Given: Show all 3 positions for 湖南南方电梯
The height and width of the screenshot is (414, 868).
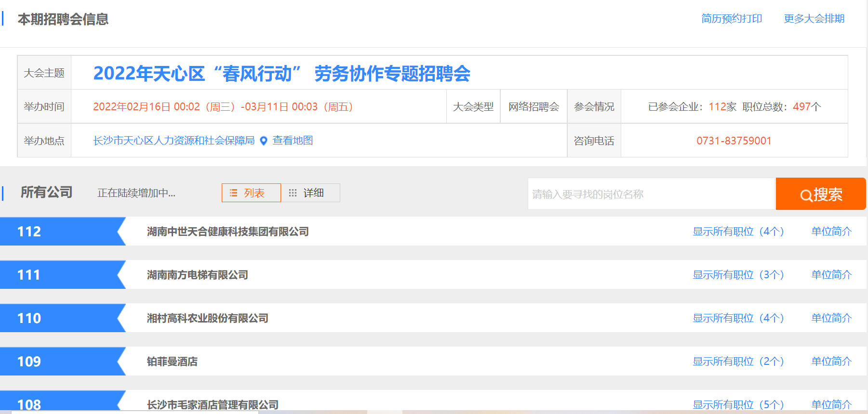Looking at the screenshot, I should pos(738,275).
